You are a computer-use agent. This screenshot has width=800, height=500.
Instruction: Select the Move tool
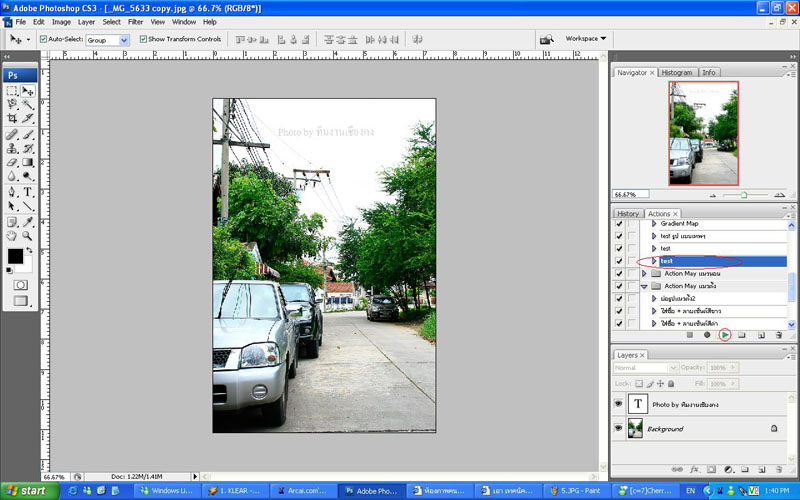click(x=28, y=91)
